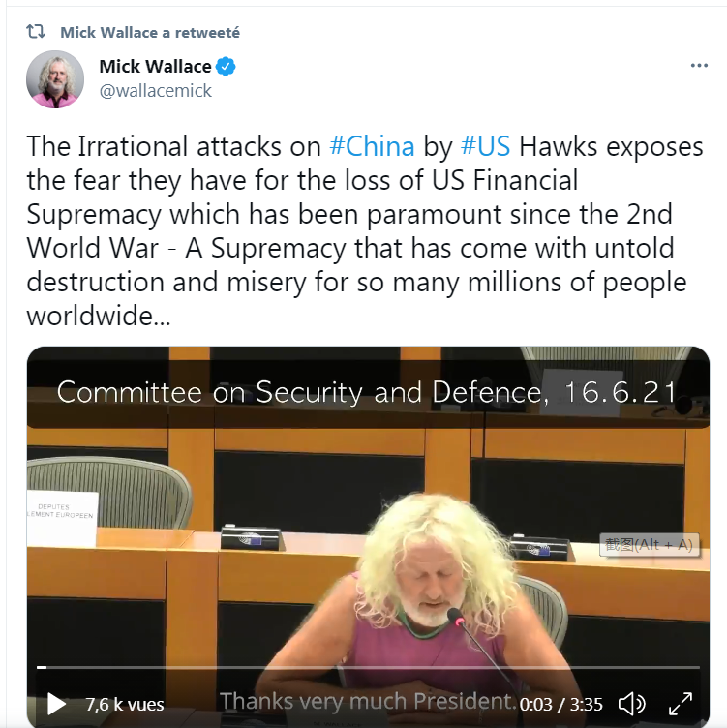The height and width of the screenshot is (728, 727).
Task: Click the 7,6 k vues view count
Action: 125,705
